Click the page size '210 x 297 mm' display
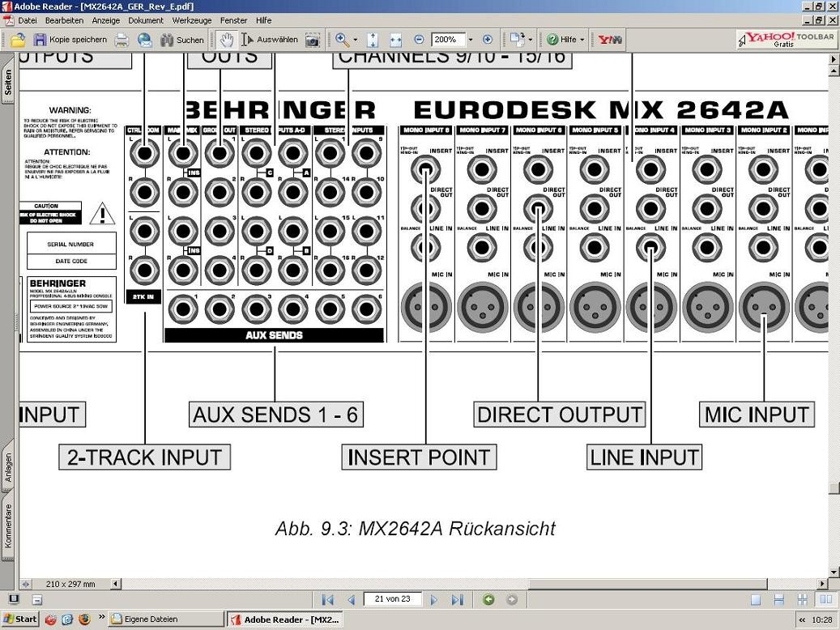This screenshot has width=840, height=630. [x=70, y=584]
